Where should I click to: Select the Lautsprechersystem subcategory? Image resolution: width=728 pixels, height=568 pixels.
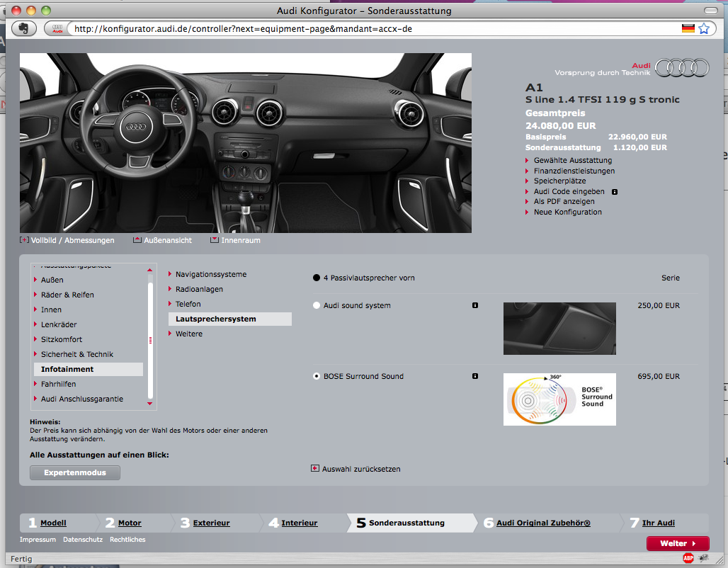click(230, 319)
